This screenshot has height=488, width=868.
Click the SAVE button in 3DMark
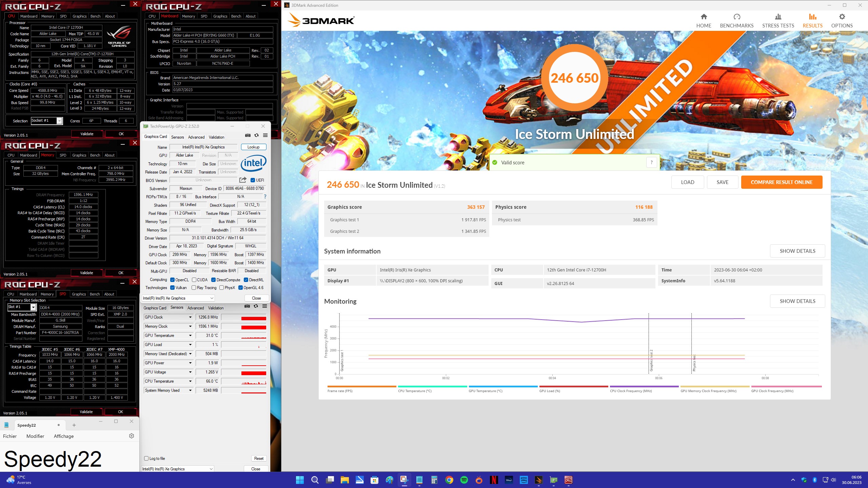point(723,182)
